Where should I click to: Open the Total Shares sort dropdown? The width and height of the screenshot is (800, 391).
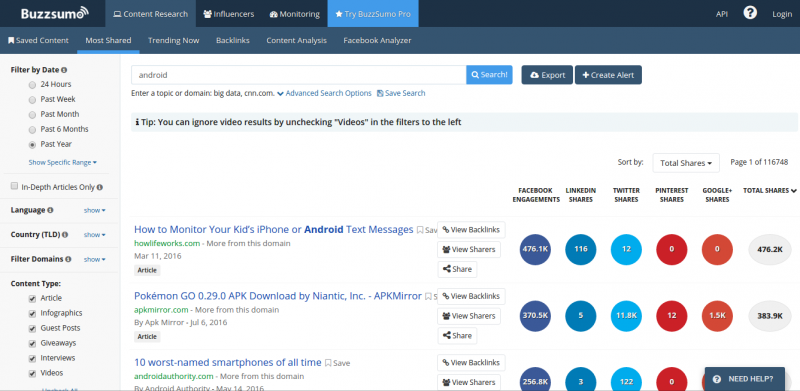[x=686, y=163]
